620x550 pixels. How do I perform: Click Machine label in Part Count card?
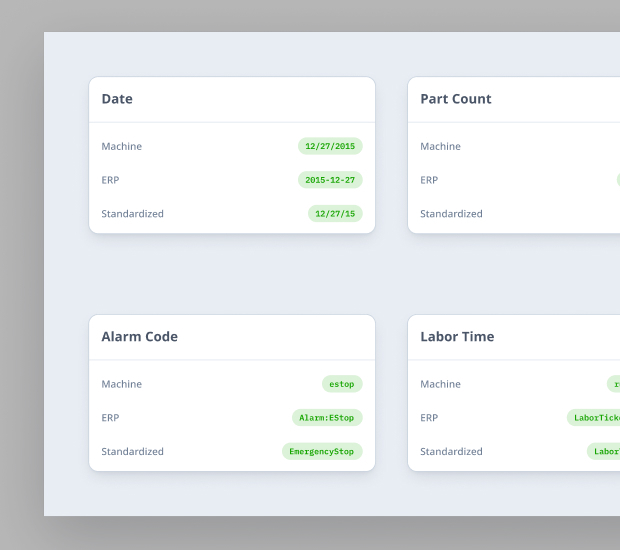(x=440, y=146)
